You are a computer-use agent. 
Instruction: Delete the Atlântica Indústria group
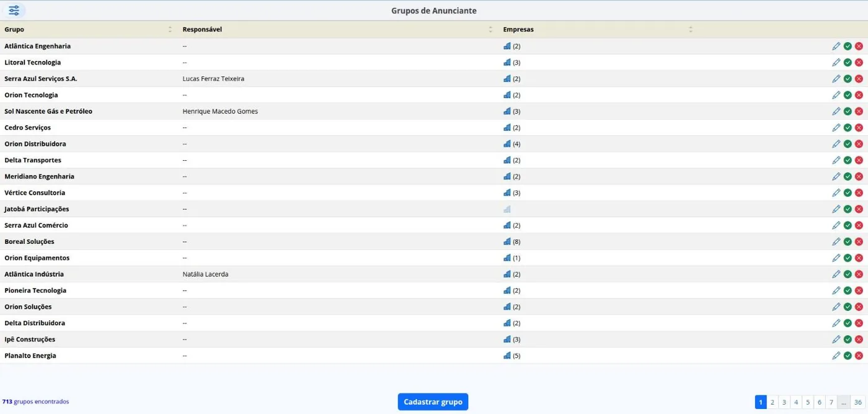point(859,274)
